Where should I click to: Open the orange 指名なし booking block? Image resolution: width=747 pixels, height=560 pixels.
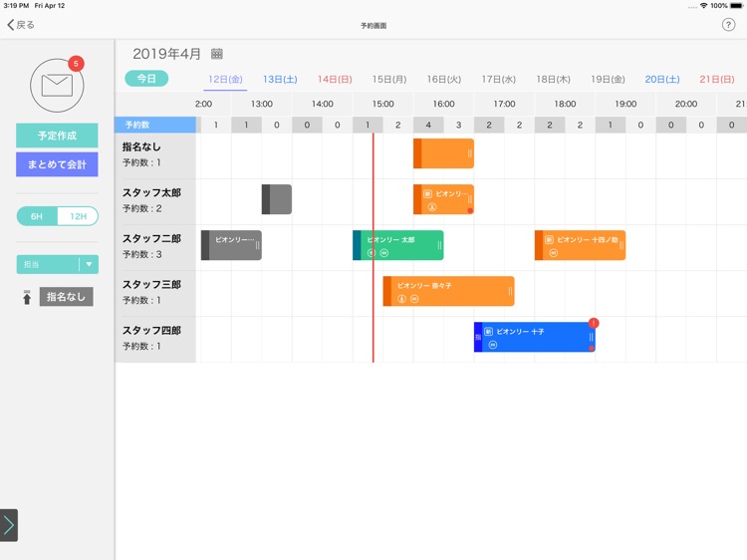pos(443,153)
